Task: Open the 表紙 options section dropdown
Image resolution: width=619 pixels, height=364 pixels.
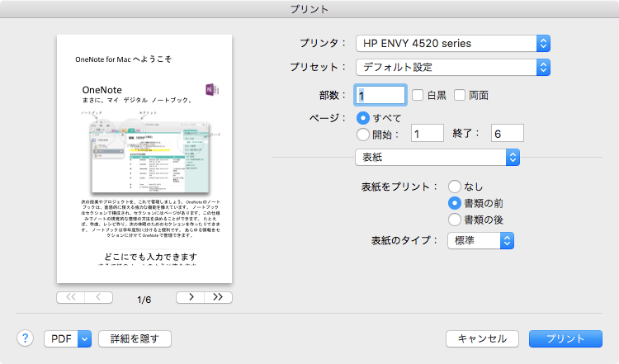Action: [x=437, y=158]
